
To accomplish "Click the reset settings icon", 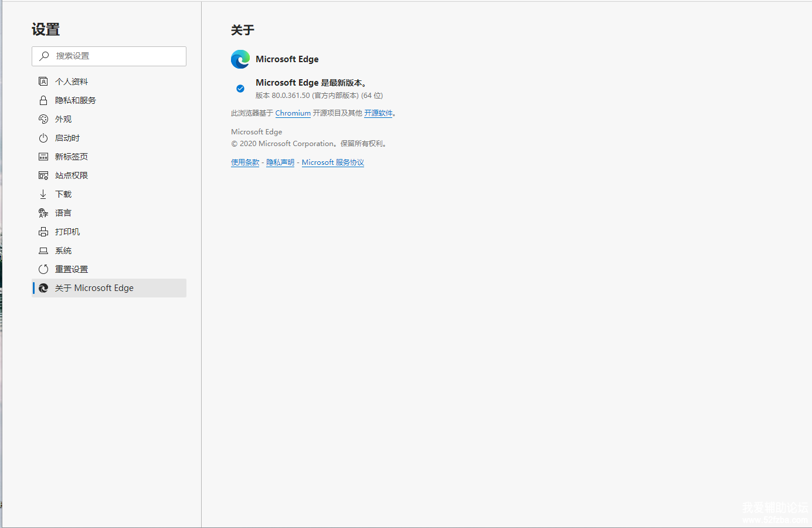I will (x=43, y=269).
